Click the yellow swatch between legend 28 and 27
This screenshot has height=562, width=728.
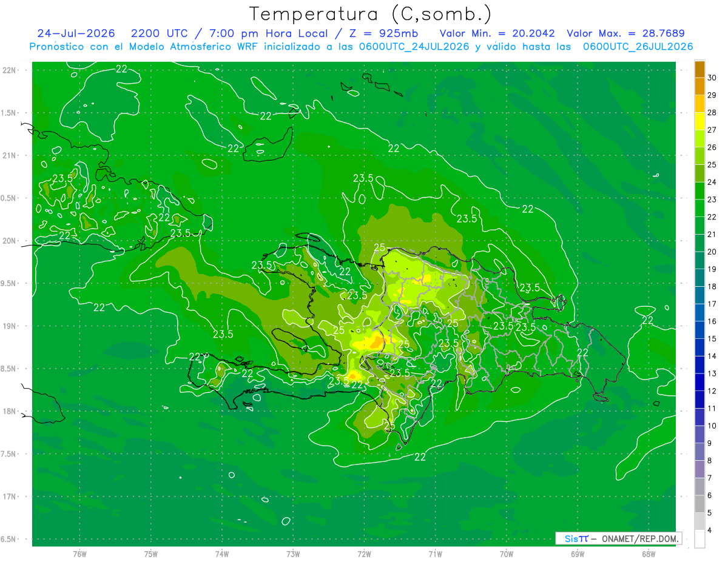699,121
